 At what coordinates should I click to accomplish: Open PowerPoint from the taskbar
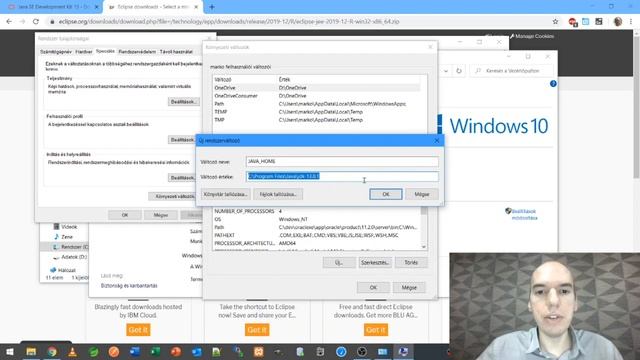[176, 351]
